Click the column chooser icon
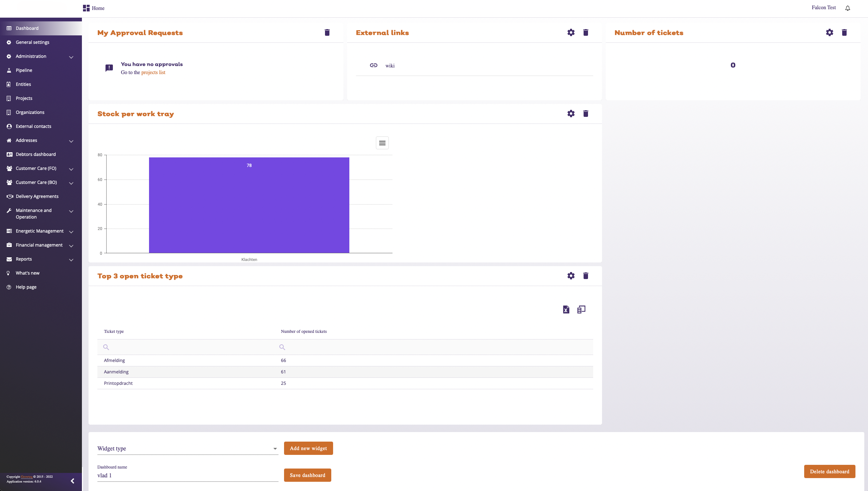This screenshot has height=491, width=868. [581, 310]
